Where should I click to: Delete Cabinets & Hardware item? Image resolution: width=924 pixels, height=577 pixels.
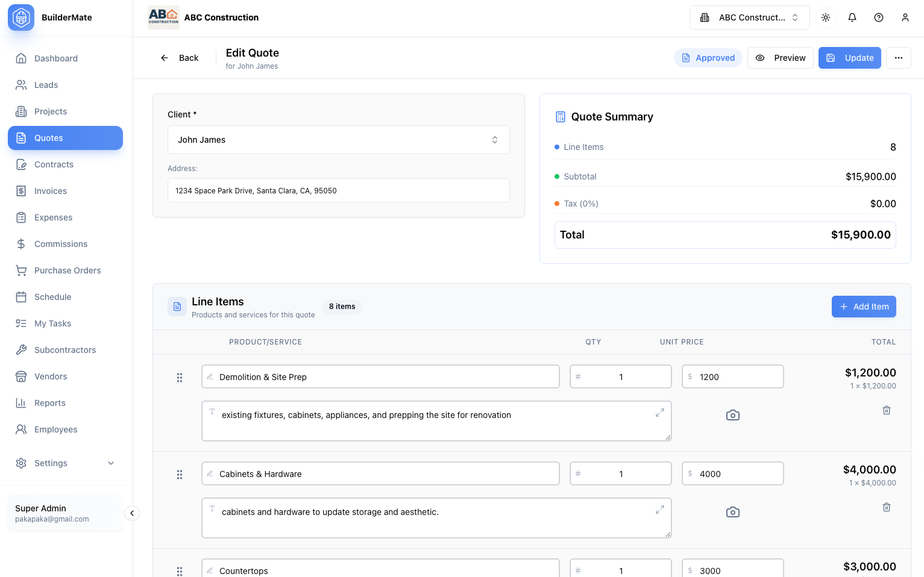887,507
